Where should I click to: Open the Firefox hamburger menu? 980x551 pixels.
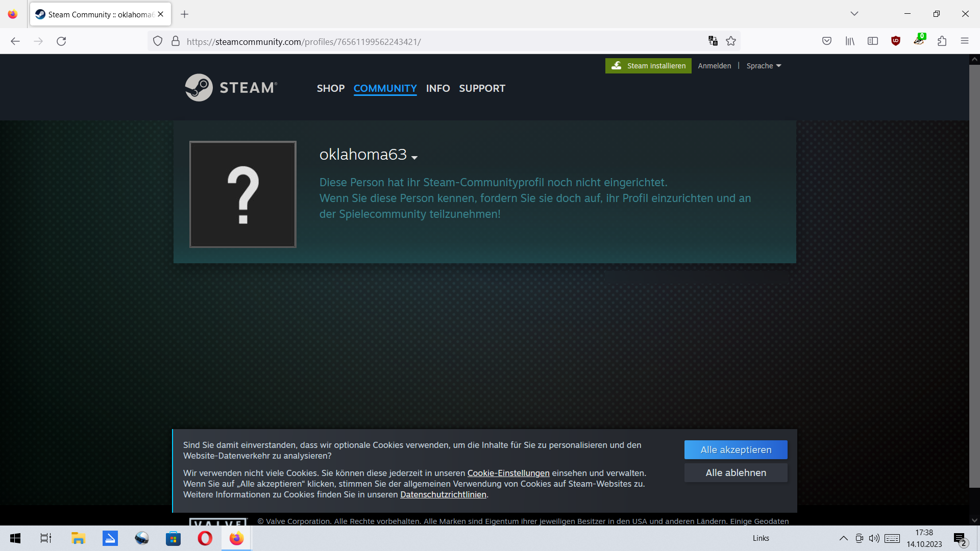coord(965,41)
